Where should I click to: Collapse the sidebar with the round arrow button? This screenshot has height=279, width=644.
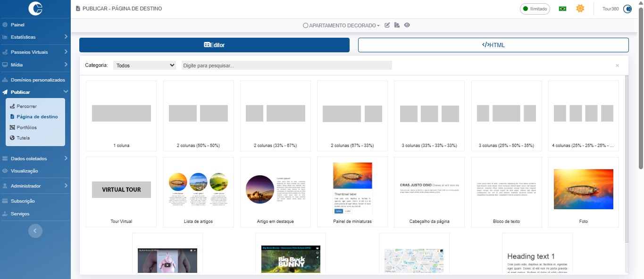[35, 230]
